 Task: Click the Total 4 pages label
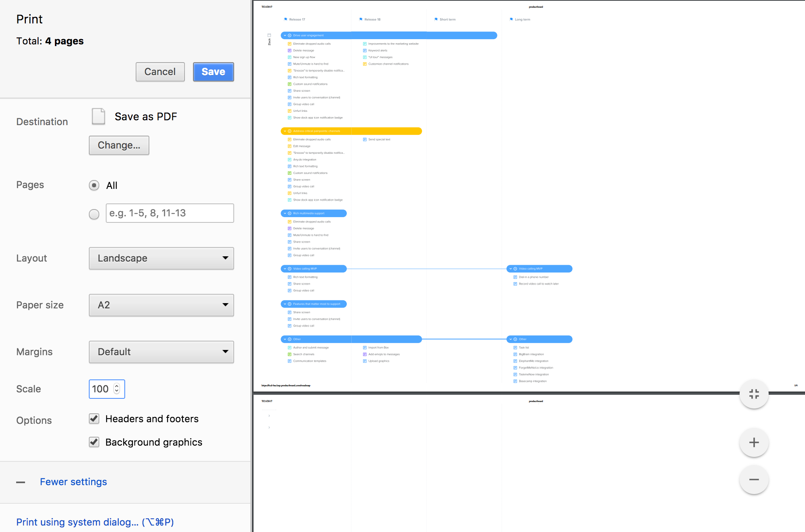(50, 41)
